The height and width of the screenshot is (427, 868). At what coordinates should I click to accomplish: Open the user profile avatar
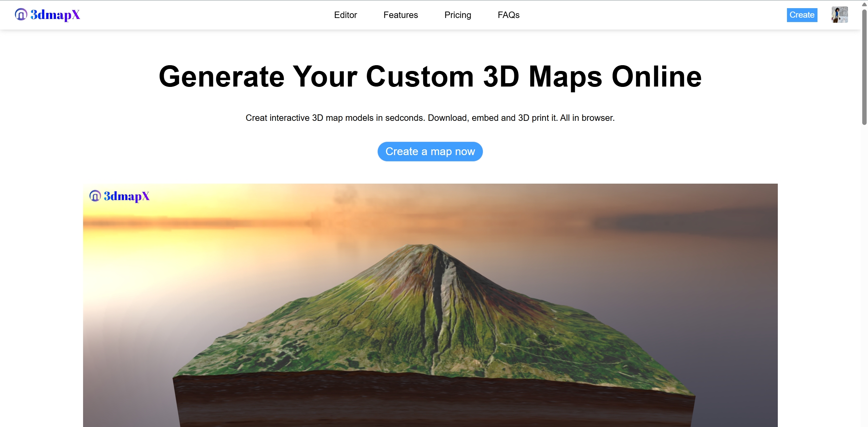[x=840, y=15]
